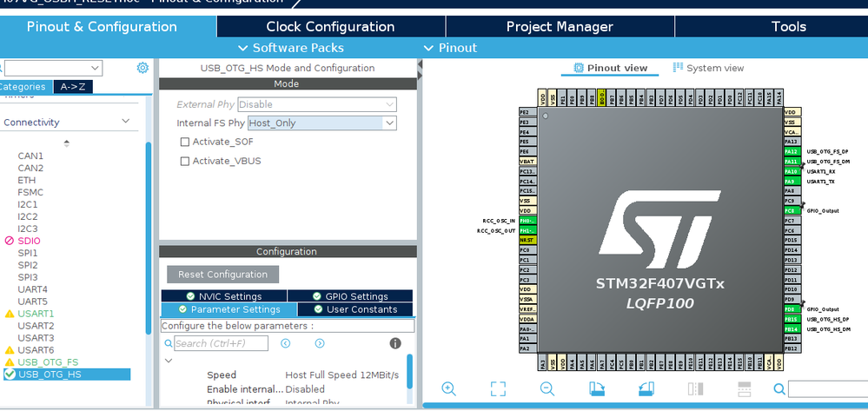Image resolution: width=868 pixels, height=411 pixels.
Task: Select pin PA12 on the chip
Action: (792, 151)
